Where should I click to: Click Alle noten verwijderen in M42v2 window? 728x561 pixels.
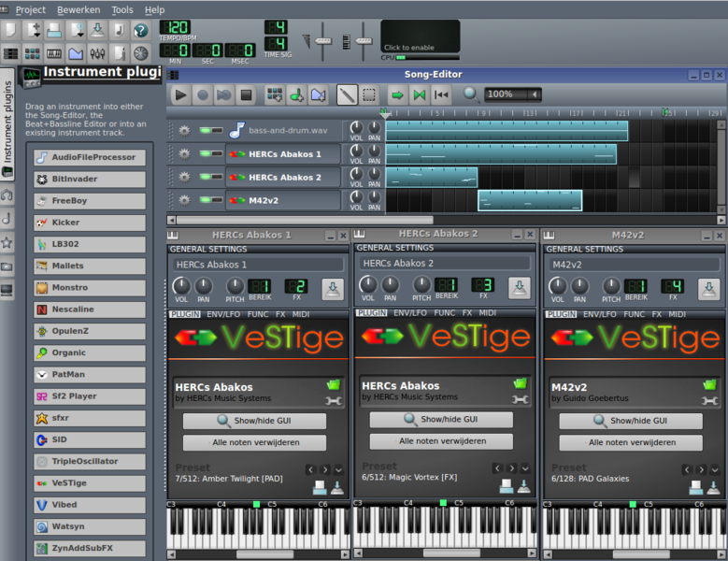click(631, 442)
